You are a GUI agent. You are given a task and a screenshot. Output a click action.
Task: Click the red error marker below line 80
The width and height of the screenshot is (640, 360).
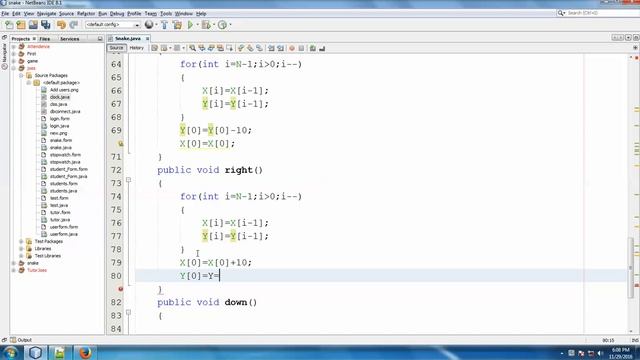(x=120, y=289)
